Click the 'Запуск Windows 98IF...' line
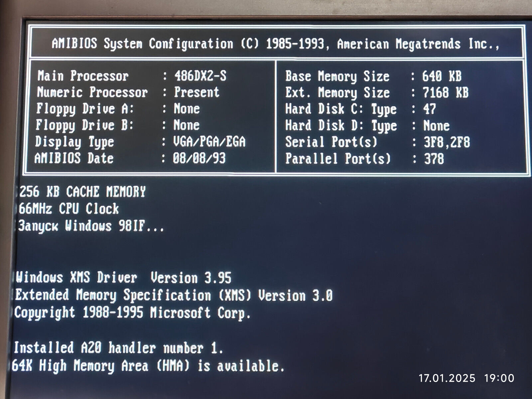Viewport: 532px width, 399px height. tap(91, 226)
